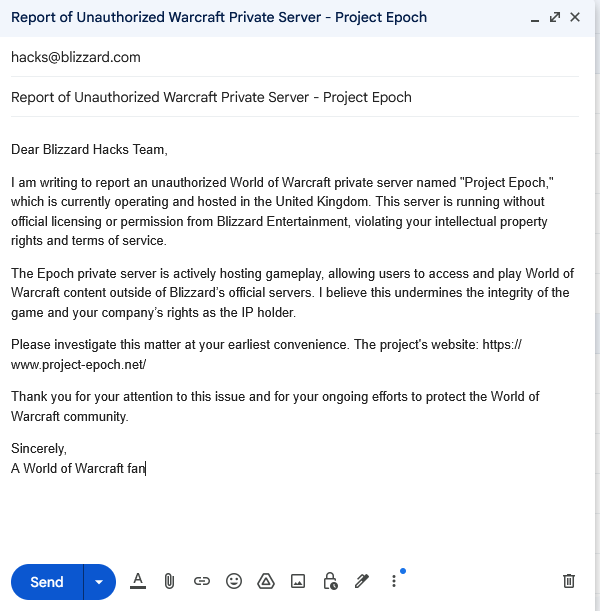Place cursor after "A World of Warcraft fan"
This screenshot has width=600, height=611.
[x=146, y=468]
